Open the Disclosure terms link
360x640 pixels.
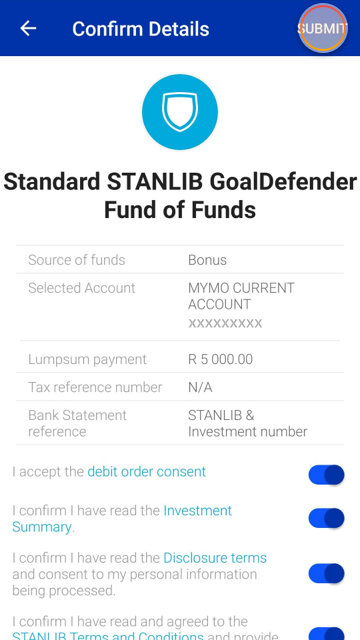click(x=215, y=558)
